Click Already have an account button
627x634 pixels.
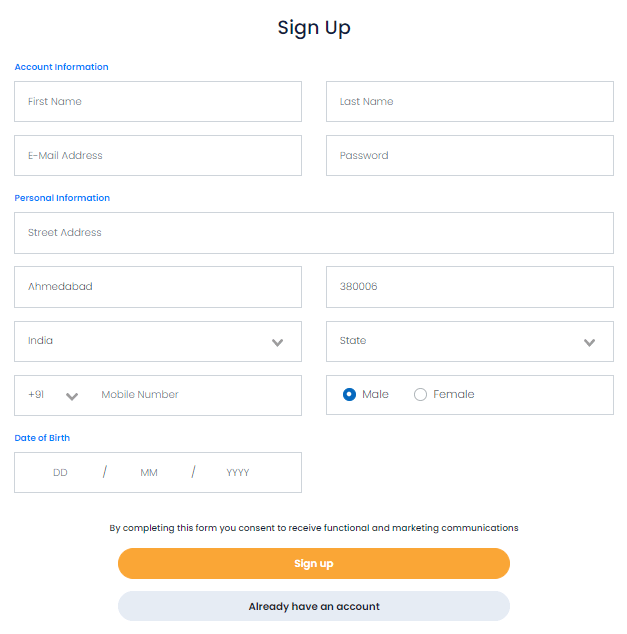[314, 606]
